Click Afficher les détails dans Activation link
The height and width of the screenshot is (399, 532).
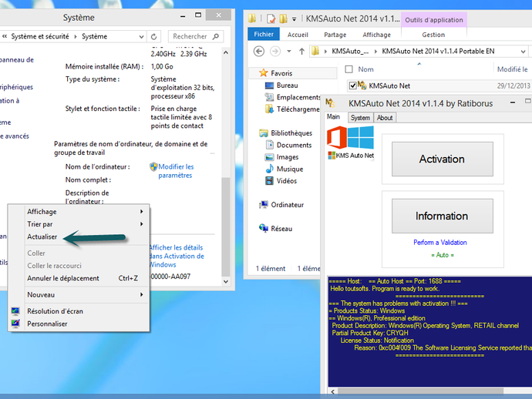pyautogui.click(x=177, y=256)
